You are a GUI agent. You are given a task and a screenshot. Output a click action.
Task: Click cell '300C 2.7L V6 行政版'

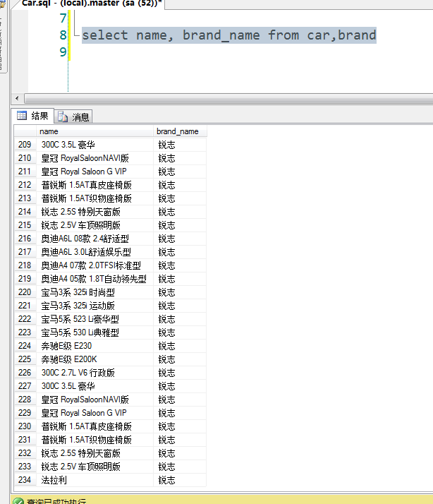point(94,373)
